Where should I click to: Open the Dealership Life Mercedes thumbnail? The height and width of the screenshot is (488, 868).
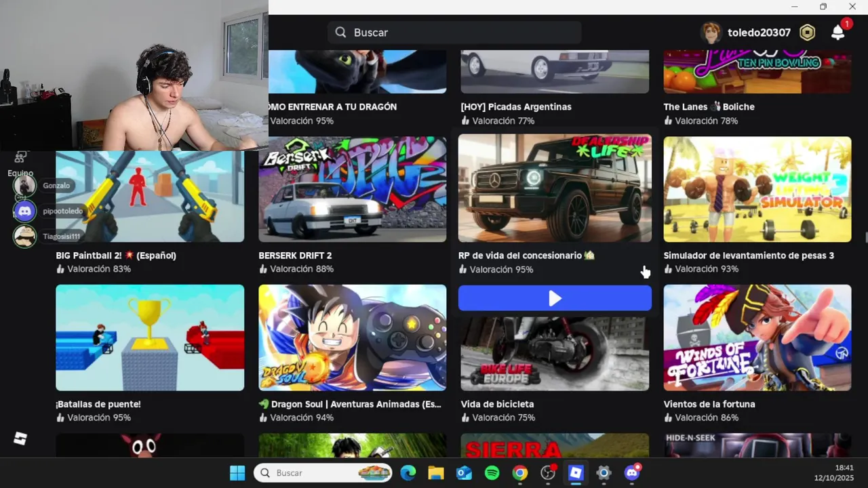point(555,188)
